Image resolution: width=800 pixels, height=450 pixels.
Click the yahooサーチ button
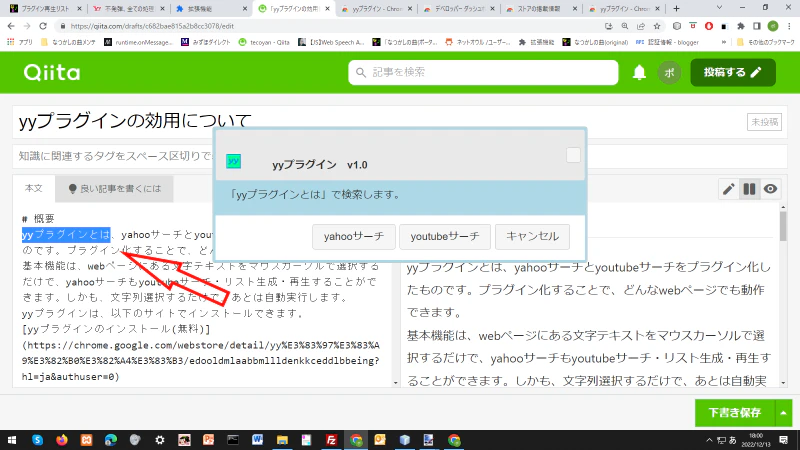tap(354, 236)
